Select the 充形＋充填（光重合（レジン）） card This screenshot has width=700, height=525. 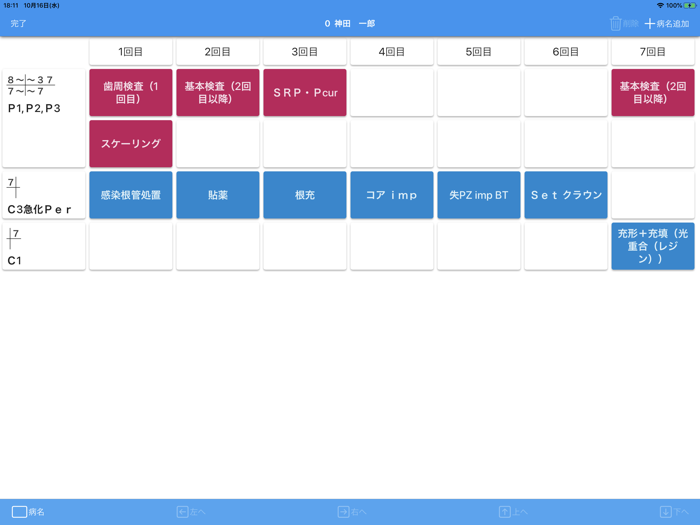click(653, 246)
